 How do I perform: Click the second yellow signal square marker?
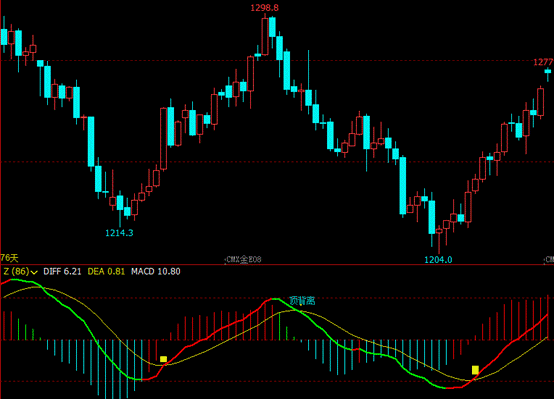(x=475, y=370)
